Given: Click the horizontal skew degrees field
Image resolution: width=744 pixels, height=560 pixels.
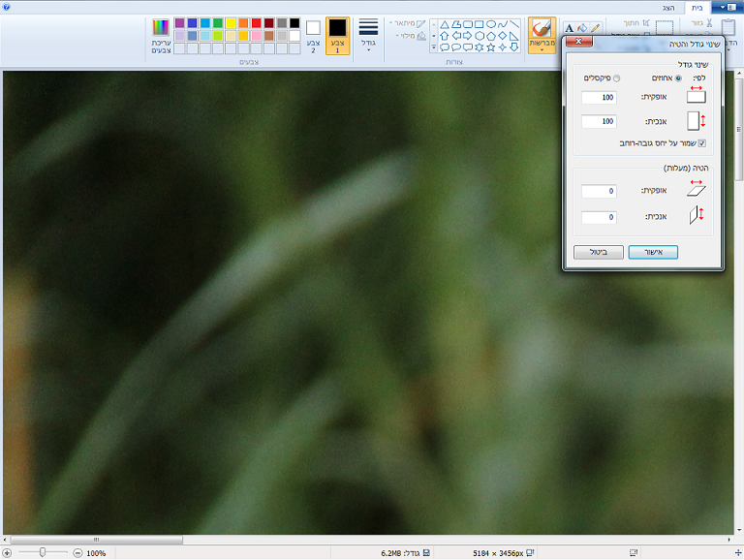Looking at the screenshot, I should tap(599, 191).
